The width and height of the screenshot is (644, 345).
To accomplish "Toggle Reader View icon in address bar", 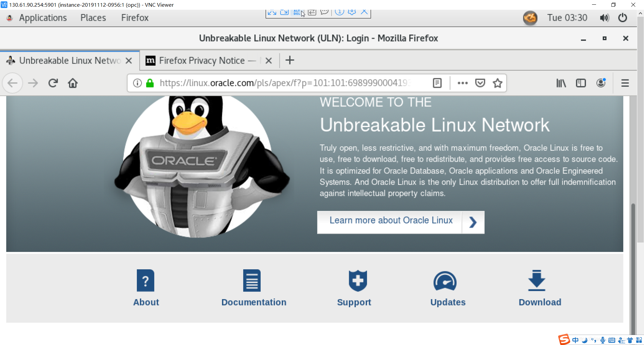I will [x=437, y=83].
